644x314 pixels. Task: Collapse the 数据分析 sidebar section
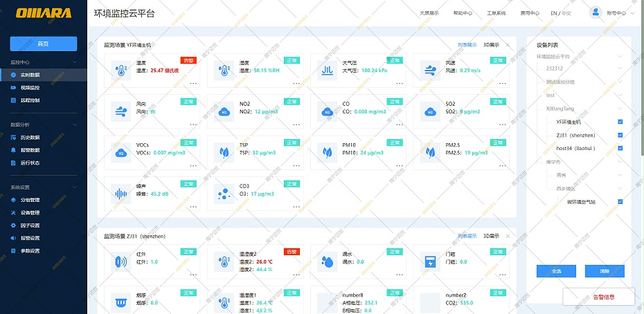[x=76, y=124]
